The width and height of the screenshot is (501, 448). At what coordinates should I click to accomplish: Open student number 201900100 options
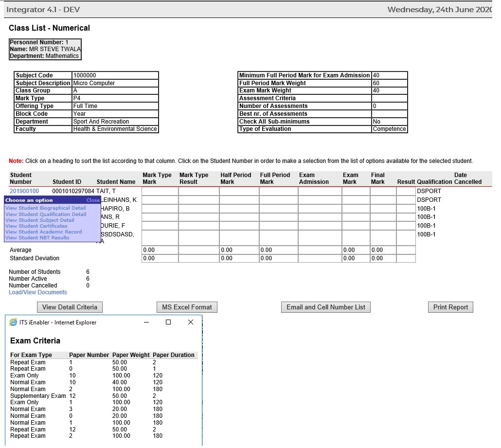(24, 191)
